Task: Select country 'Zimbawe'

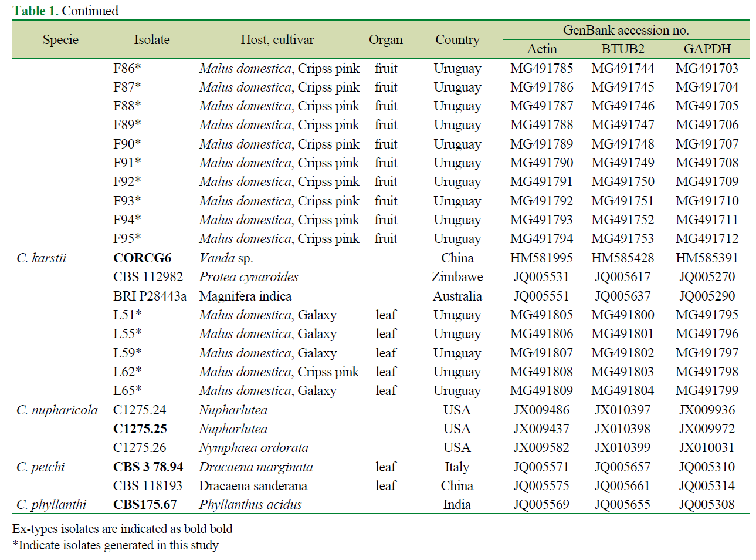Action: pos(457,276)
